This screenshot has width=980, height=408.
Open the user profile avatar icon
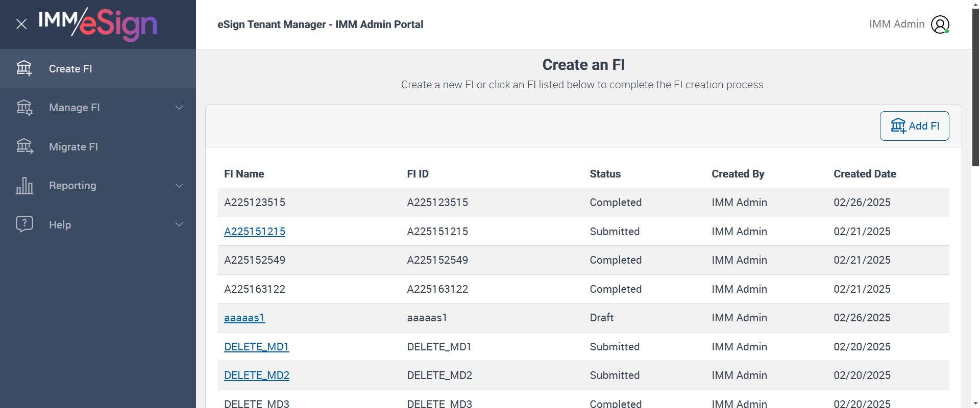(x=940, y=24)
